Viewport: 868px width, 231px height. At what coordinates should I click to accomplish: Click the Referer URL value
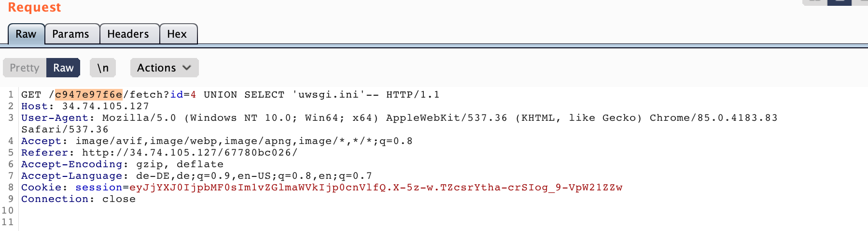click(190, 153)
